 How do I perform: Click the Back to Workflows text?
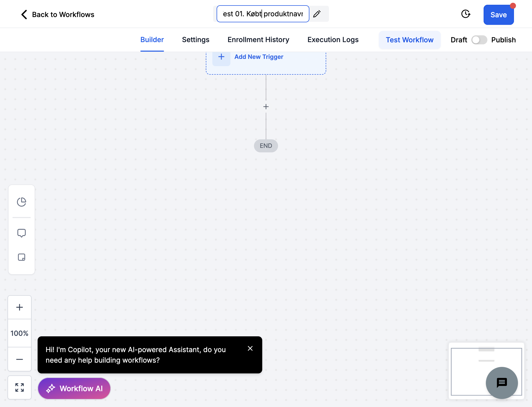point(63,15)
